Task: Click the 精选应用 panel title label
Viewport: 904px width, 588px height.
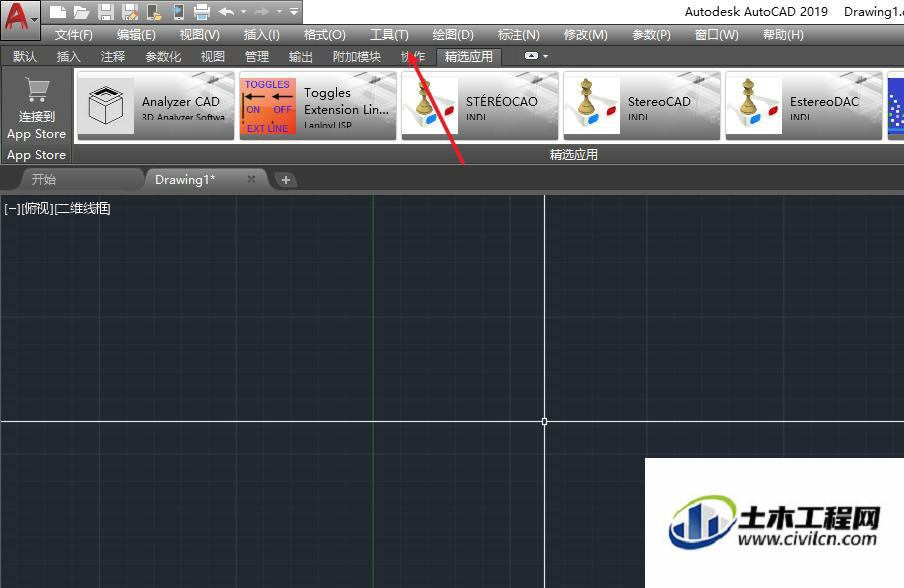Action: click(574, 154)
